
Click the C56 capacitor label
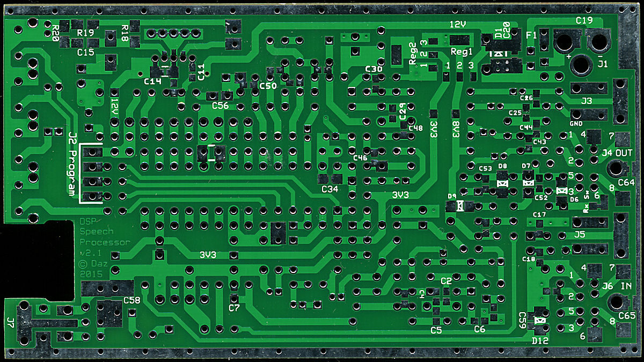point(220,106)
